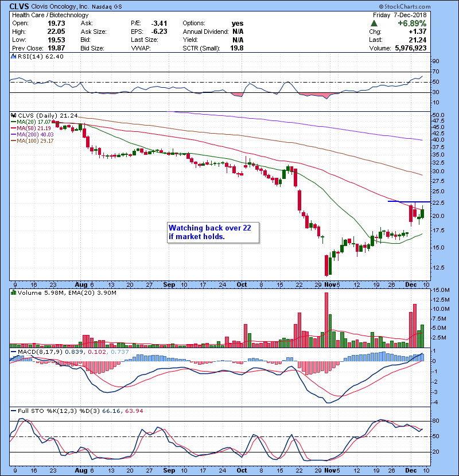Click the MA(200) 40.03 legend text

click(x=35, y=134)
